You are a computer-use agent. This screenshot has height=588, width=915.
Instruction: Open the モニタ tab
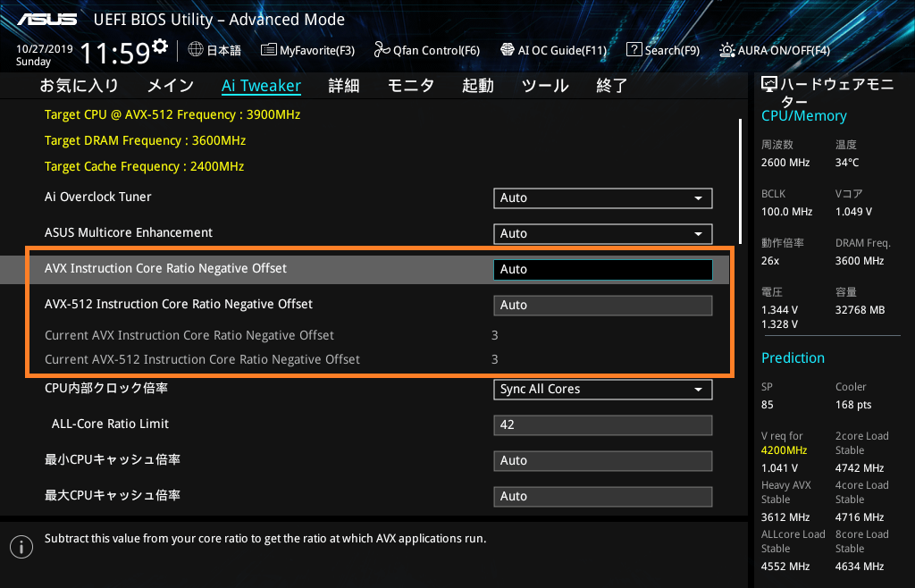[411, 86]
